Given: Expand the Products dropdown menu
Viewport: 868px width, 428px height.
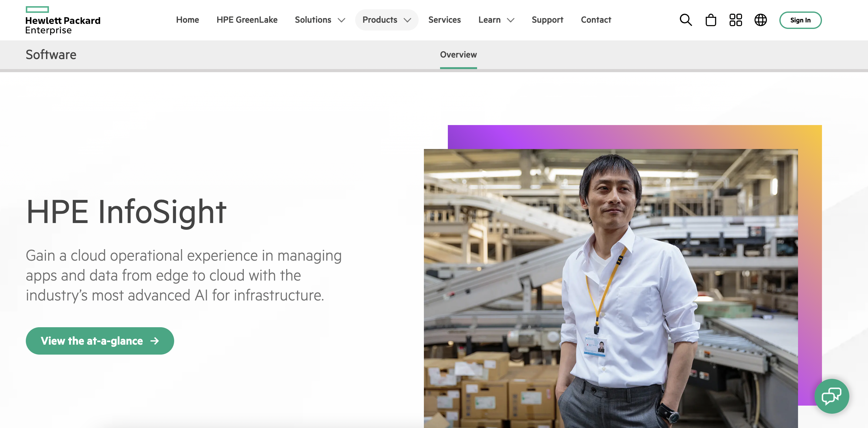Looking at the screenshot, I should [x=387, y=20].
